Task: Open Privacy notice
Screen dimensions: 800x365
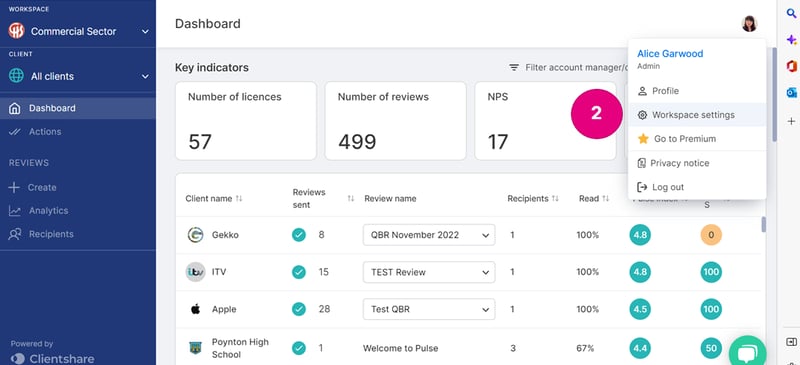Action: click(x=697, y=163)
